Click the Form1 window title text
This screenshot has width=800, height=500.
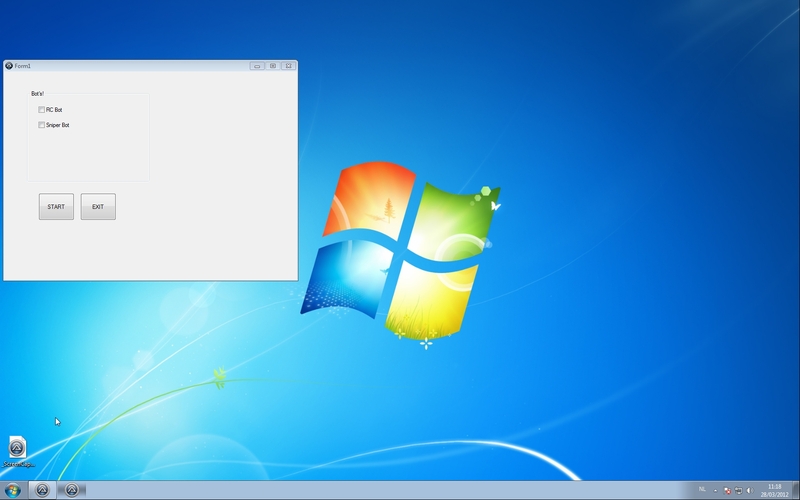[x=22, y=66]
